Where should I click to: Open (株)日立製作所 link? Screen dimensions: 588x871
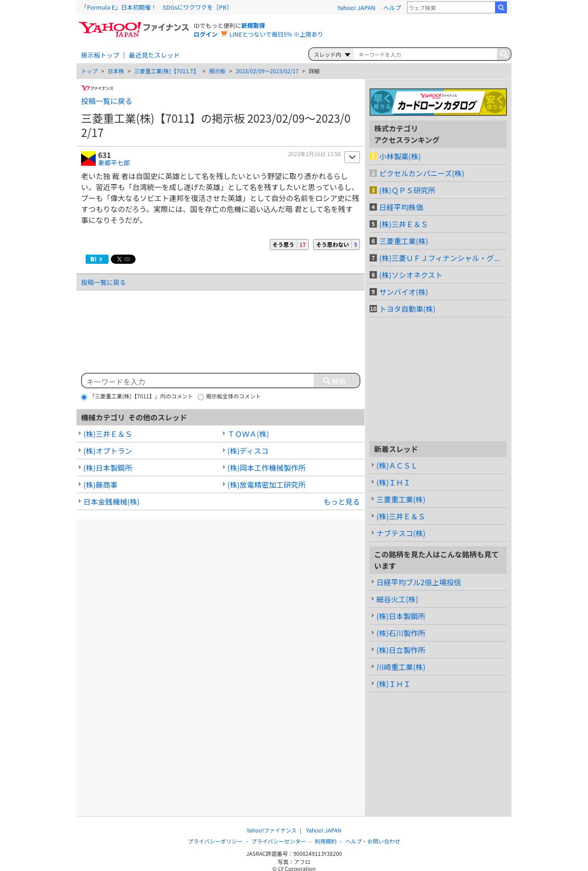[401, 650]
